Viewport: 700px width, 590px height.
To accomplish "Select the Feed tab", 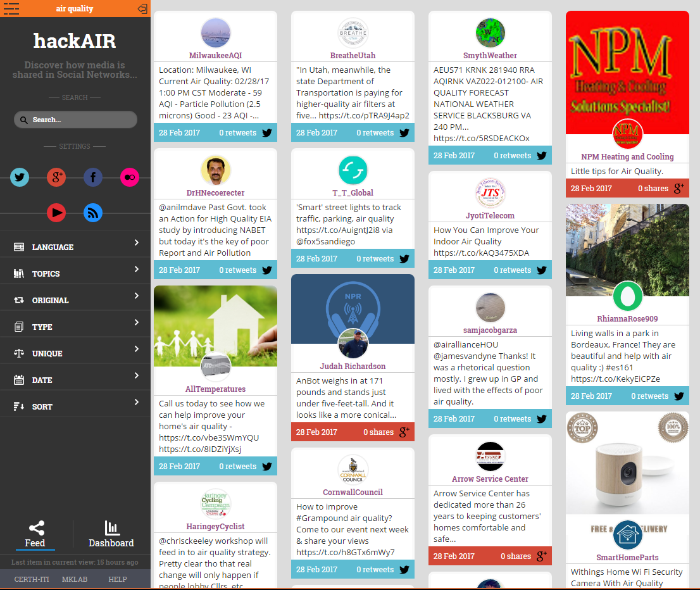I will tap(35, 534).
